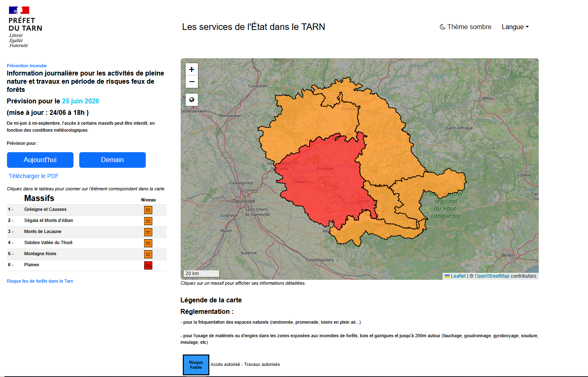588x377 pixels.
Task: Click the 20 km map scale bar
Action: (x=202, y=274)
